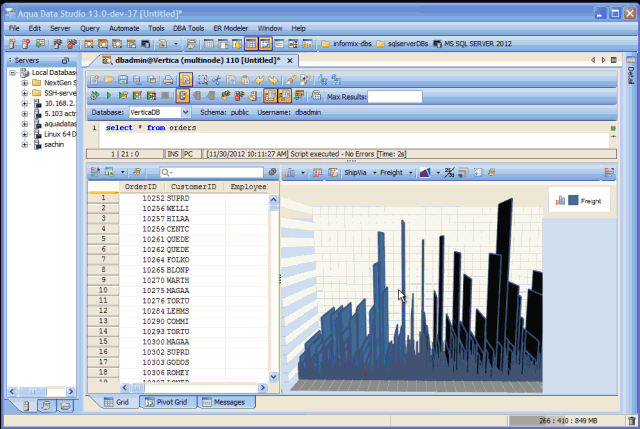Toggle the highlighted grid results view button in main toolbar
The image size is (640, 429).
(x=251, y=44)
